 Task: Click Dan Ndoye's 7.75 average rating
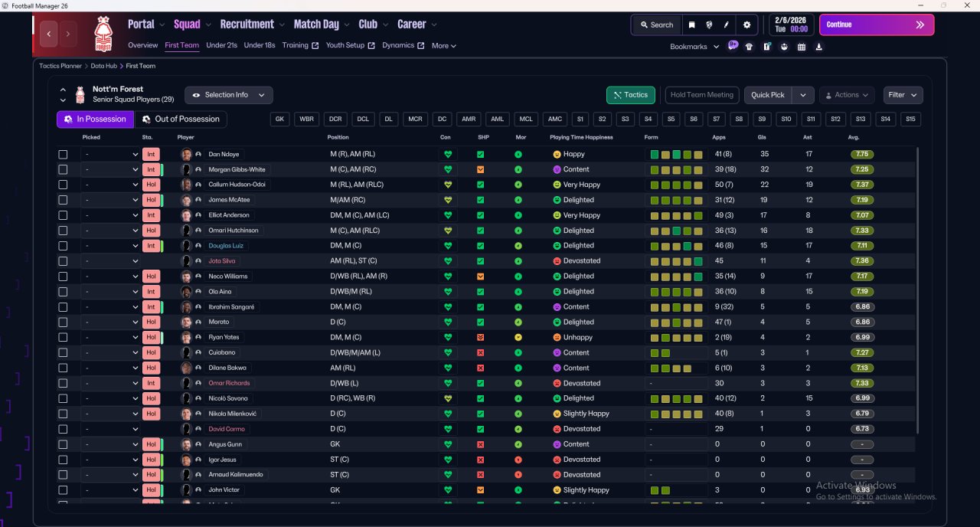tap(862, 154)
